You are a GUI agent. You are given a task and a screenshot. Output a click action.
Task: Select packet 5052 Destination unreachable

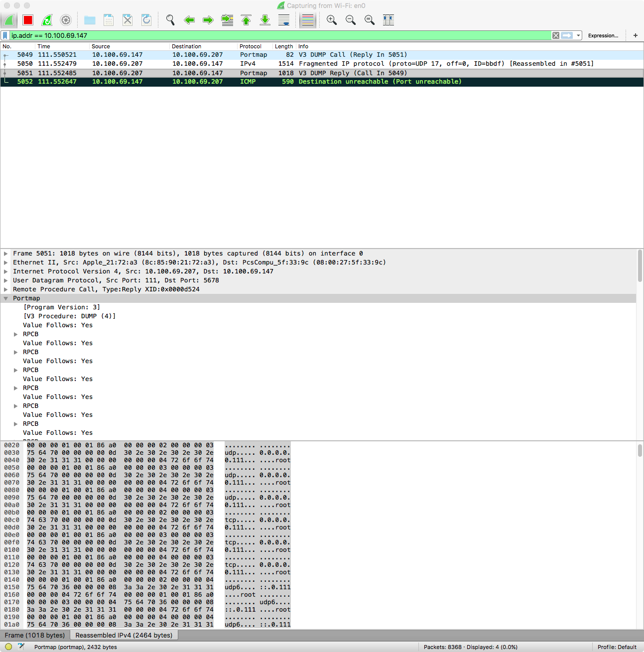[322, 82]
